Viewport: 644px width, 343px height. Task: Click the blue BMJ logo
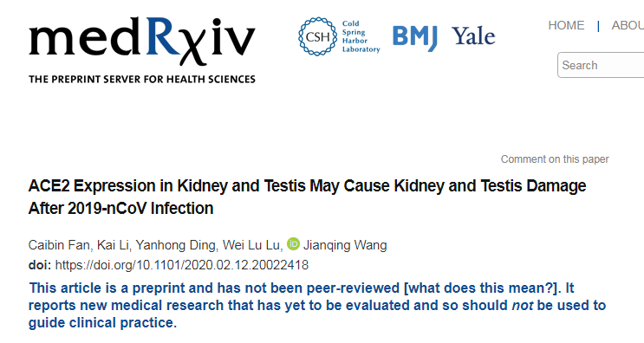click(415, 38)
